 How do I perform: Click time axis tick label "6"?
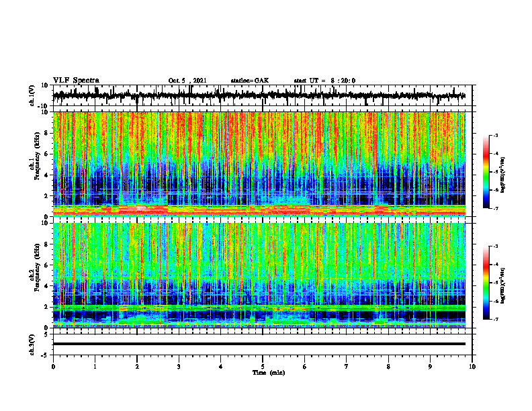(x=305, y=367)
